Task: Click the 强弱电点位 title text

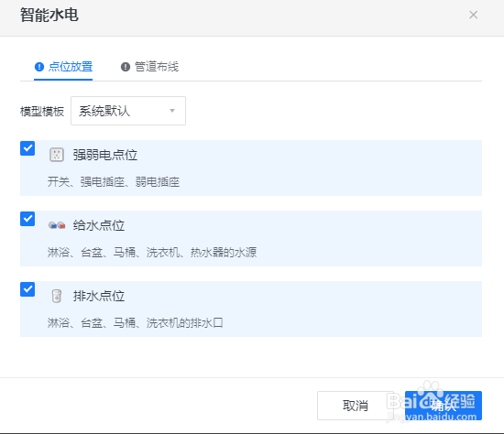Action: coord(105,155)
